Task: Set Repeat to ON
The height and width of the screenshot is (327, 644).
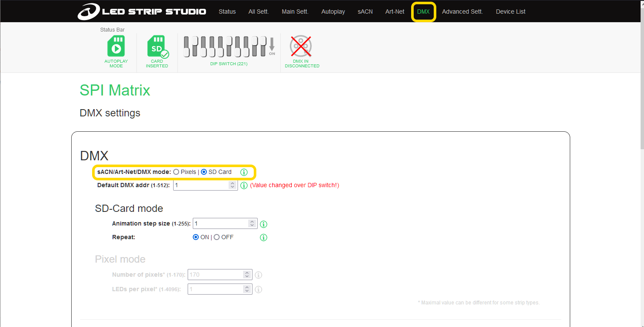Action: tap(196, 237)
